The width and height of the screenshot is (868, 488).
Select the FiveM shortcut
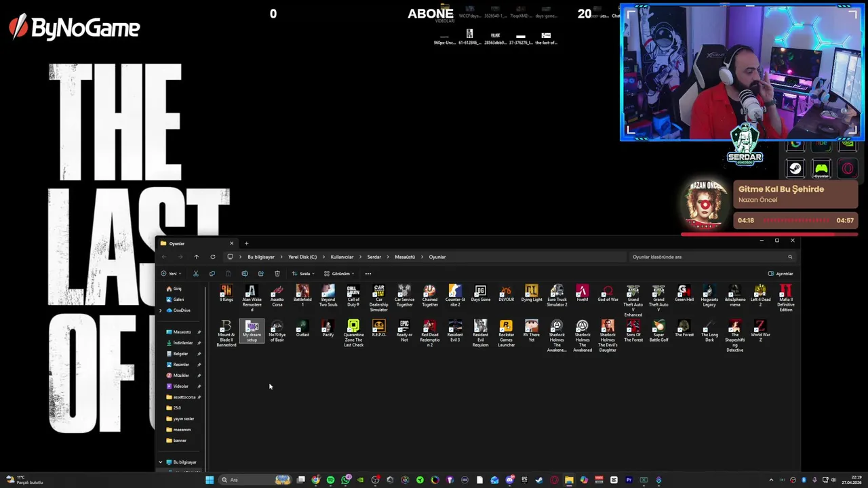tap(583, 293)
